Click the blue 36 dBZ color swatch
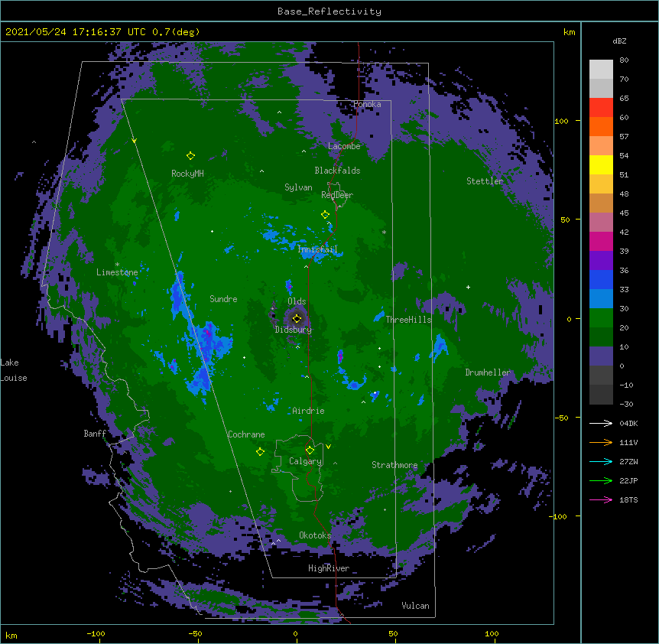This screenshot has height=644, width=659. (x=601, y=279)
